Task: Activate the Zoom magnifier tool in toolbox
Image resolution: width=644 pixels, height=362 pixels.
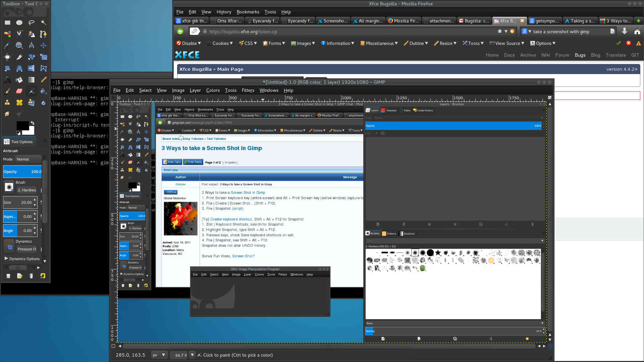Action: 19,46
